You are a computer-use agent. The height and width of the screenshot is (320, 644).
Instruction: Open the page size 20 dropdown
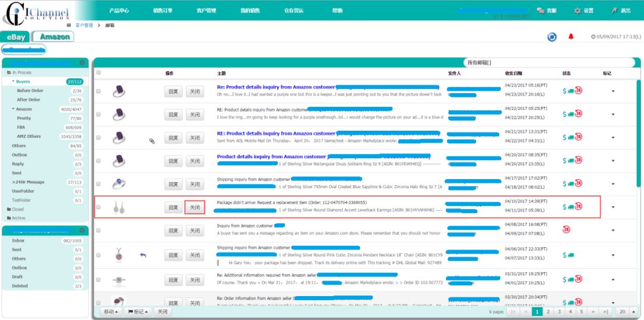(x=627, y=312)
